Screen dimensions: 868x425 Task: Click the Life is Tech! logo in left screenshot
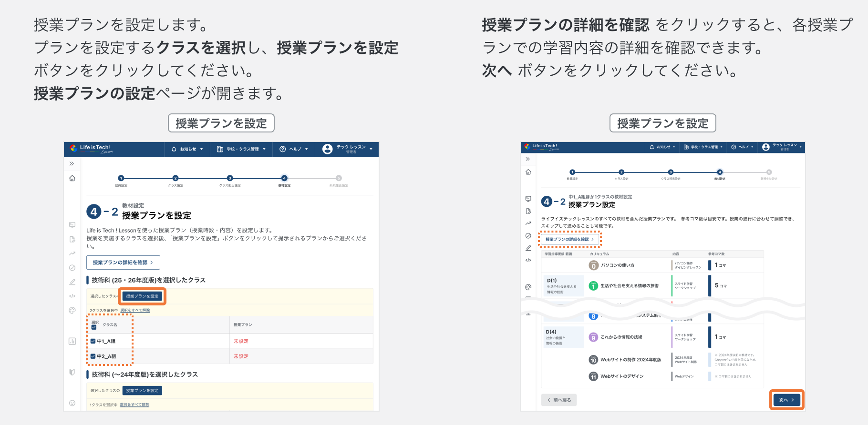pos(91,149)
